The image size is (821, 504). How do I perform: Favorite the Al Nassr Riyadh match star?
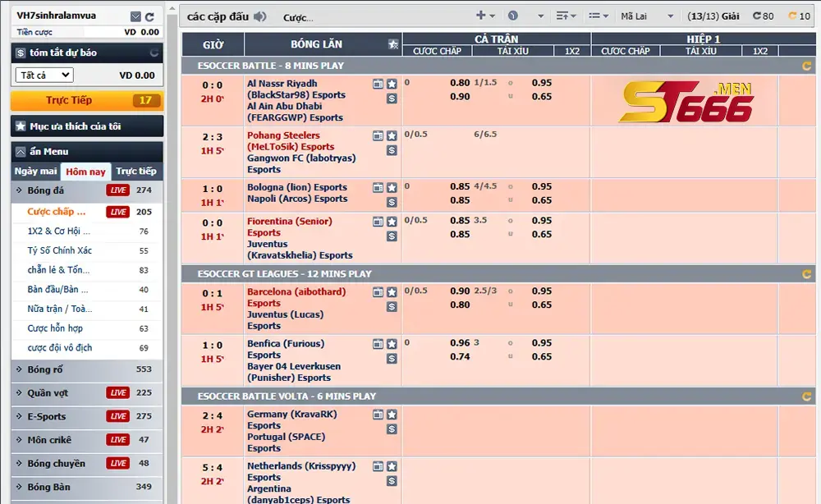[392, 84]
